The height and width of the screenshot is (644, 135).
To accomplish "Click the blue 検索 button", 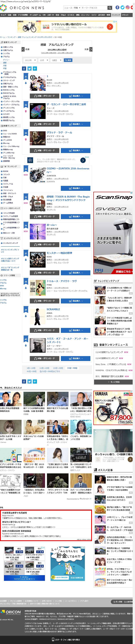I will coord(68,60).
